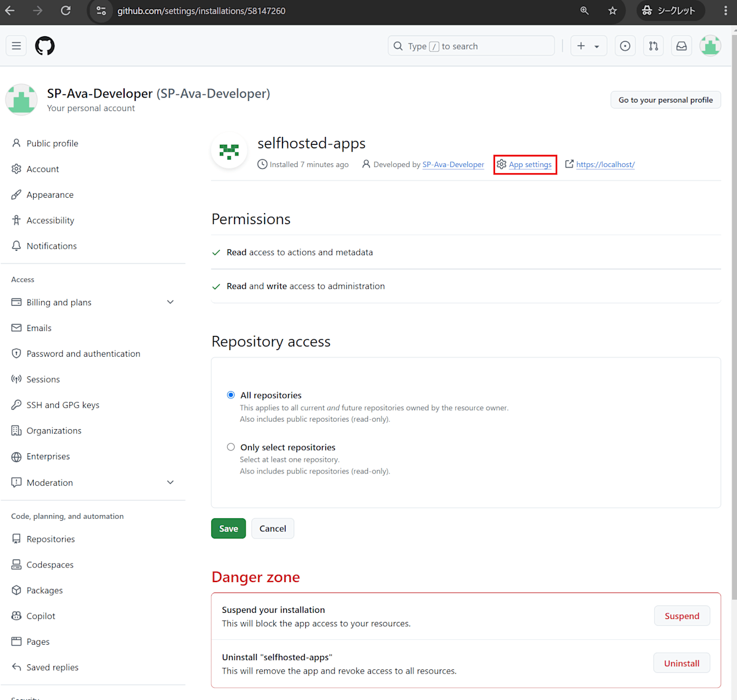Suspend the app installation
This screenshot has width=737, height=700.
(x=682, y=616)
